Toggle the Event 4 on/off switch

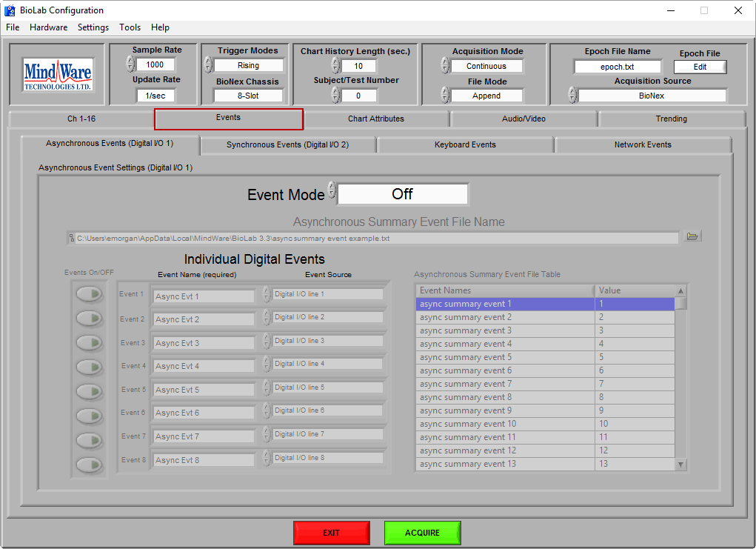coord(90,367)
